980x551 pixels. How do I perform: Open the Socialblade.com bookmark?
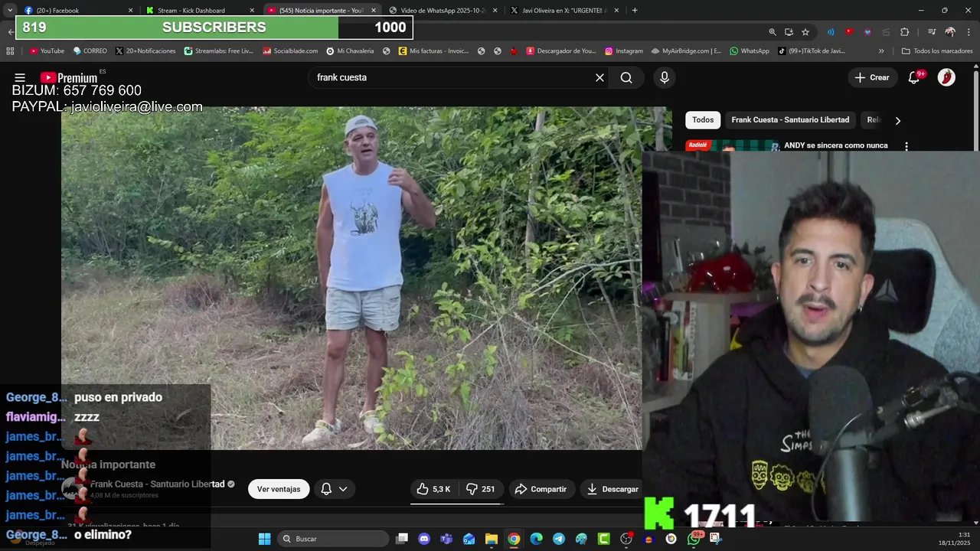[290, 51]
